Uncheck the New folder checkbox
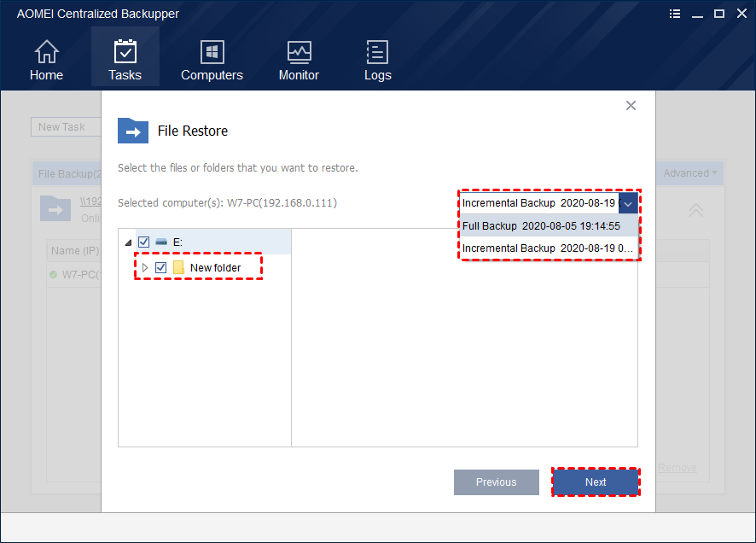This screenshot has width=756, height=543. (x=161, y=267)
